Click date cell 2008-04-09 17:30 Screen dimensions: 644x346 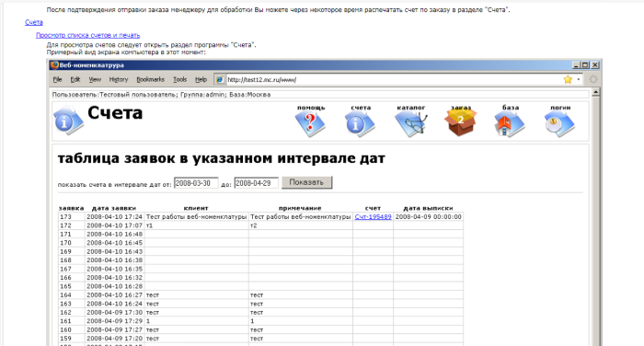tap(115, 312)
